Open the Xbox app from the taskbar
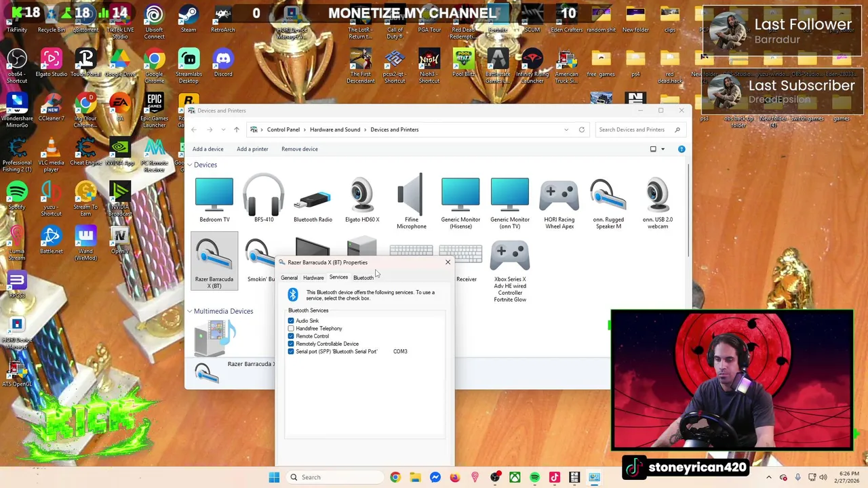 click(x=515, y=477)
